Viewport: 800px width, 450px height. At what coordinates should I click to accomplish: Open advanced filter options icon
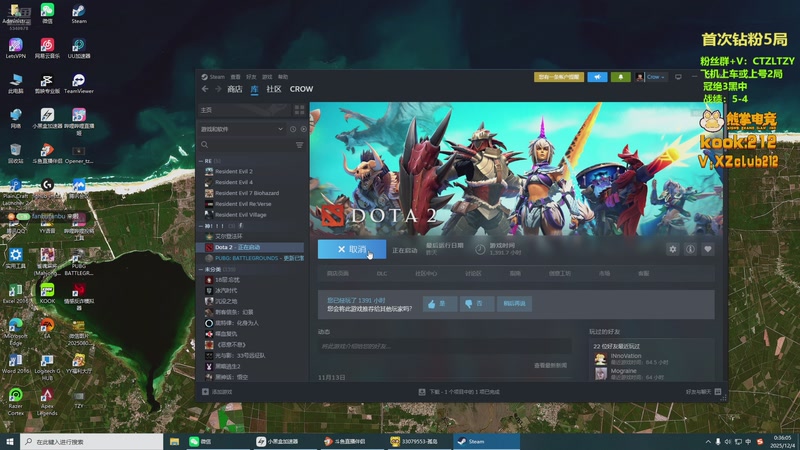click(x=299, y=145)
